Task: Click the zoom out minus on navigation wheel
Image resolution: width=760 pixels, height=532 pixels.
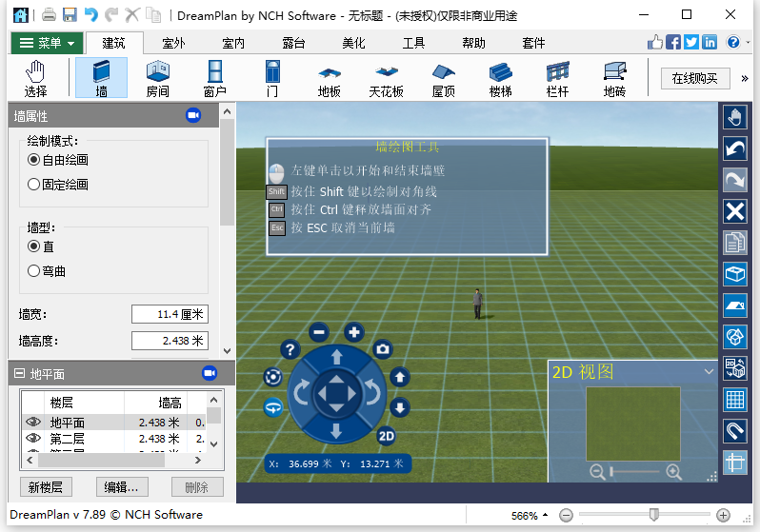Action: [319, 332]
